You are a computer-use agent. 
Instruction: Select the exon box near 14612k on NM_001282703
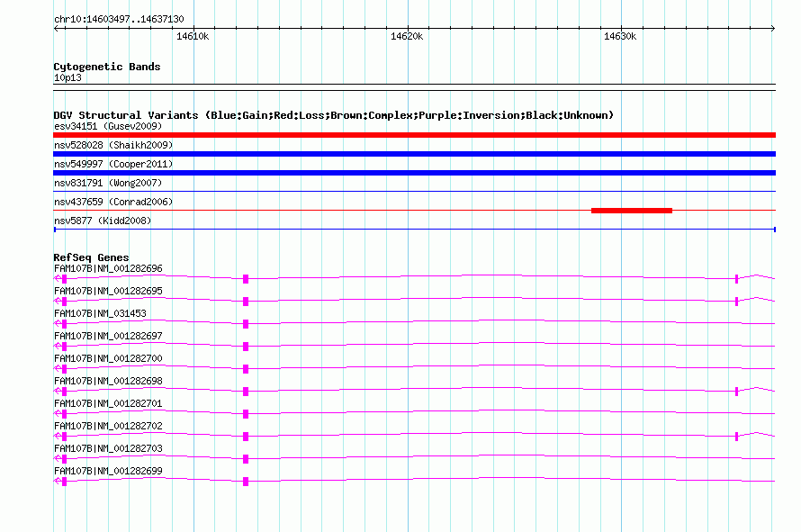pos(246,459)
